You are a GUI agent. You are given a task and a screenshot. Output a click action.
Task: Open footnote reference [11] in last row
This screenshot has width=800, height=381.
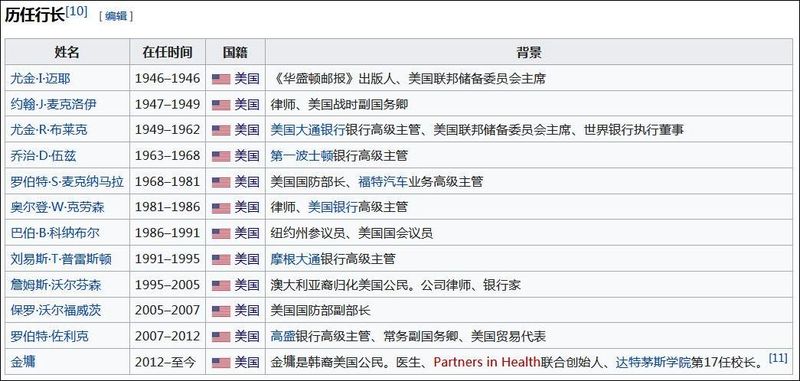pyautogui.click(x=778, y=358)
